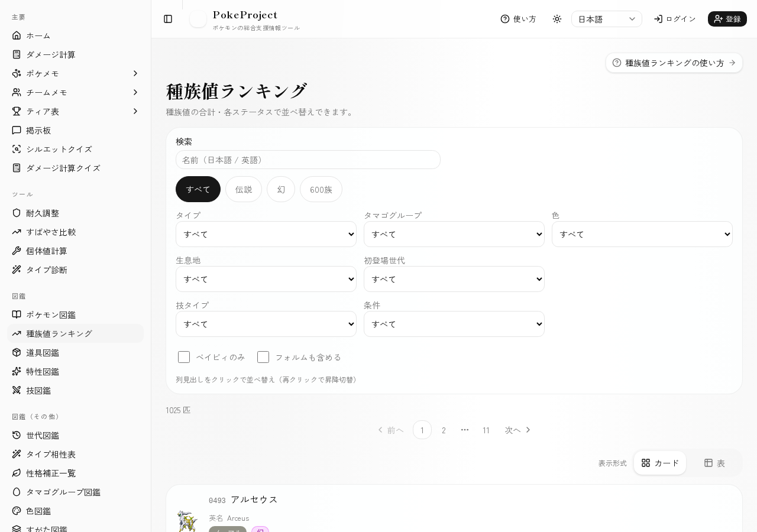The image size is (757, 532).
Task: Click the home icon beside ホーム
Action: tap(17, 35)
